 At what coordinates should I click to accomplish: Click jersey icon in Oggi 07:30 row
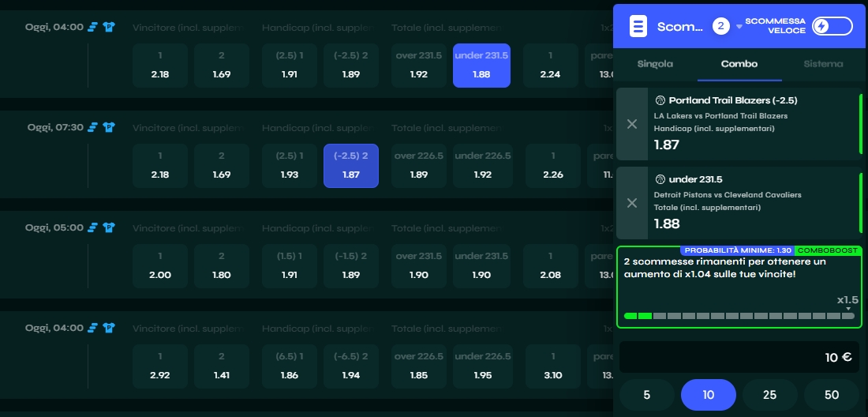click(x=109, y=127)
